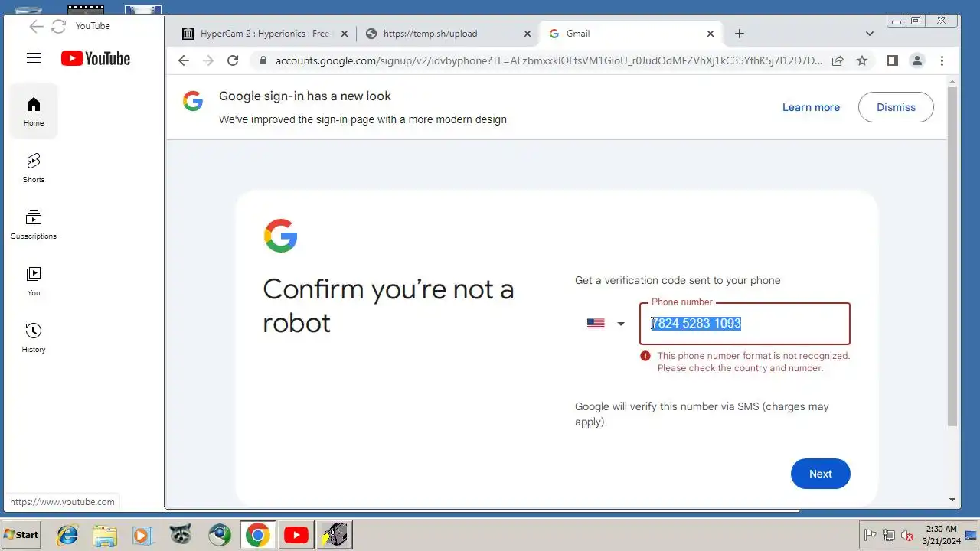Click scrollbar down arrow
Viewport: 980px width, 551px height.
pyautogui.click(x=952, y=500)
